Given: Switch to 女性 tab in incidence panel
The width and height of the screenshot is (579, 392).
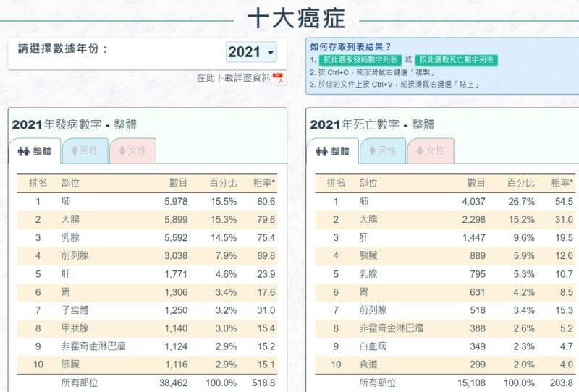Looking at the screenshot, I should pyautogui.click(x=133, y=150).
